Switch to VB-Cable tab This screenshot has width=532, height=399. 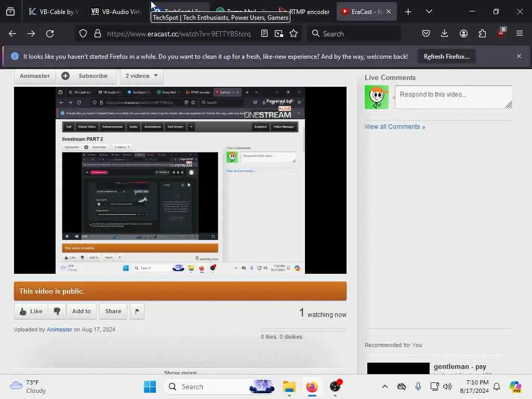54,11
